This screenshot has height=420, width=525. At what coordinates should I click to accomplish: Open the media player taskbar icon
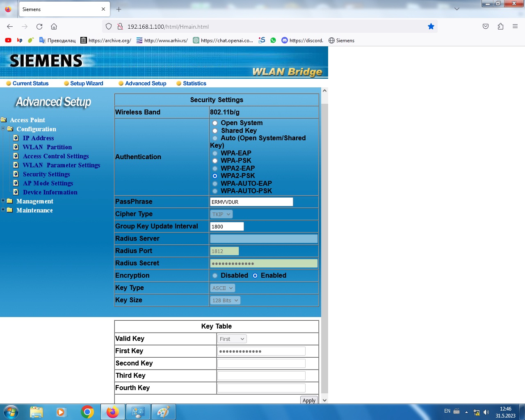tap(62, 412)
